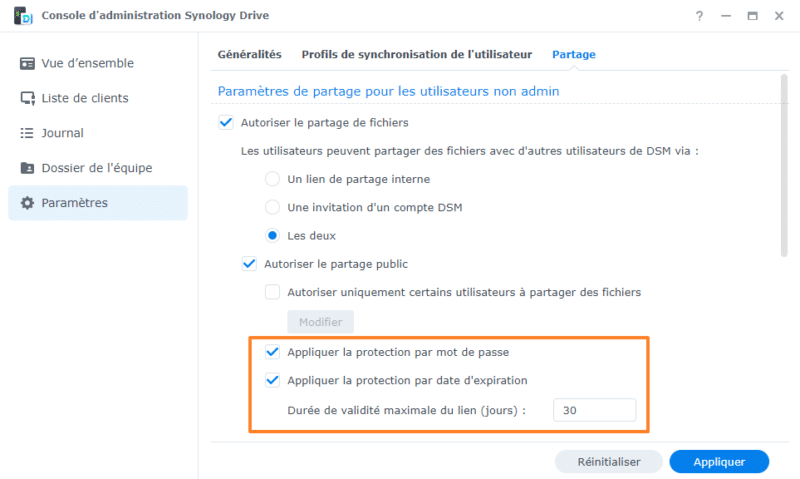Click the Liste de clients icon
The height and width of the screenshot is (479, 800).
(28, 98)
